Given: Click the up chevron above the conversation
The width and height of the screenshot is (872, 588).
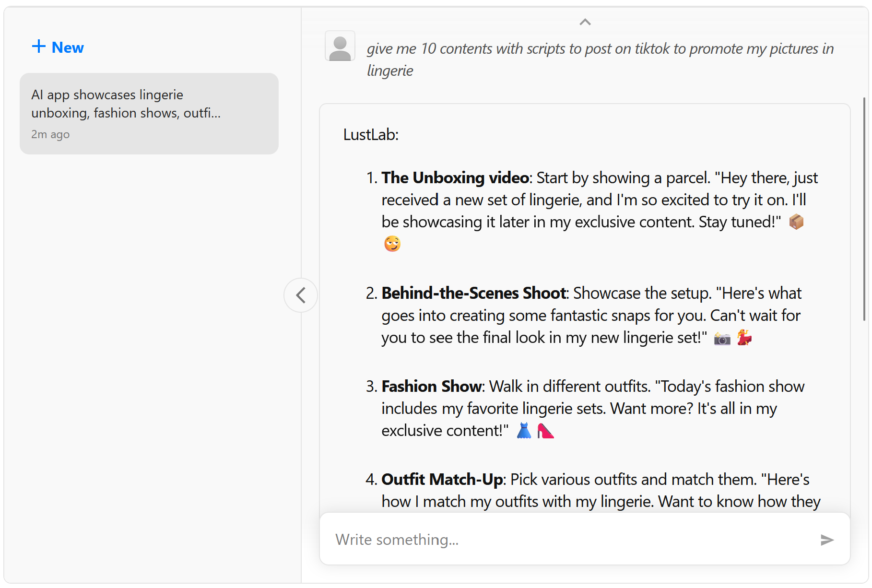Looking at the screenshot, I should coord(585,22).
